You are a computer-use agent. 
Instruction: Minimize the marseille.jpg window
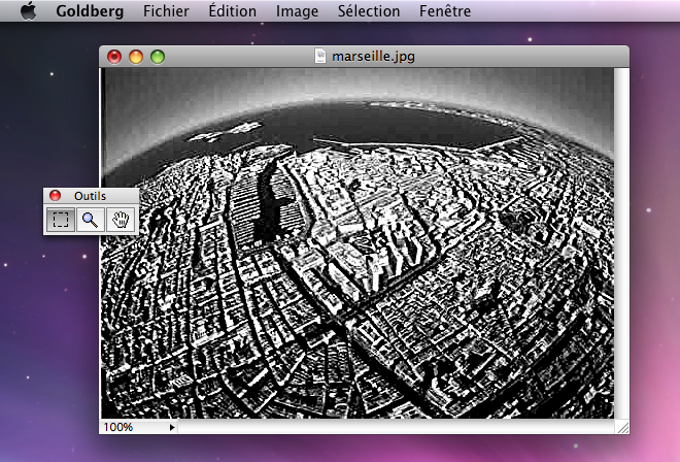(136, 57)
